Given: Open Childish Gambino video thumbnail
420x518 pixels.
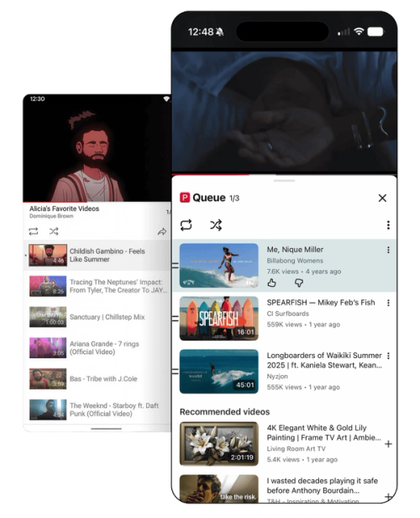Looking at the screenshot, I should click(x=48, y=255).
